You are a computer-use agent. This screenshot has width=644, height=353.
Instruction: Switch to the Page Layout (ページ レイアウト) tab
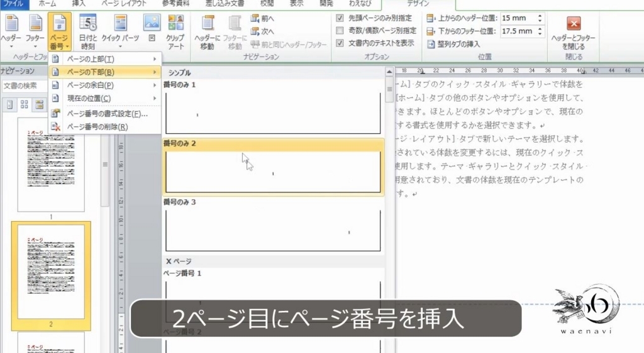tap(124, 4)
